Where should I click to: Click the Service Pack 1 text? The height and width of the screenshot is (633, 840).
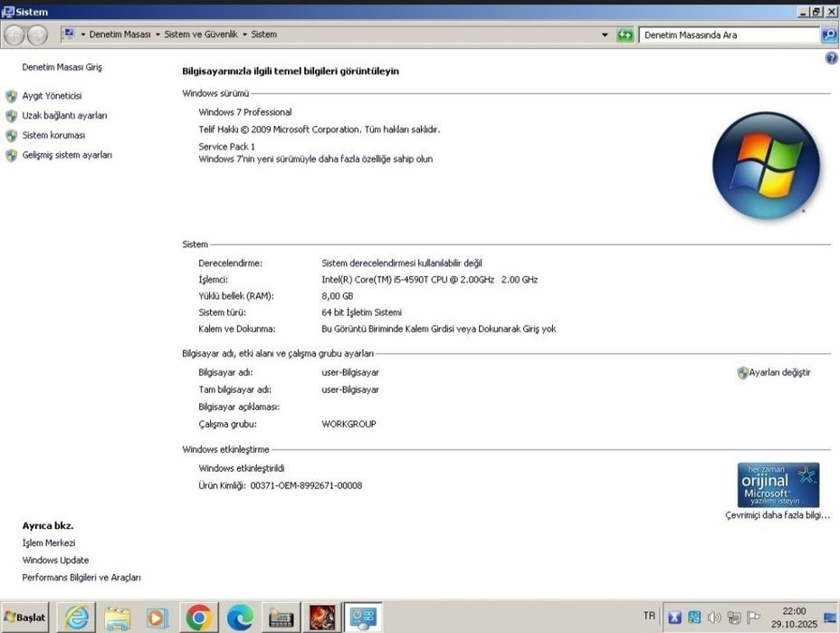pos(226,147)
